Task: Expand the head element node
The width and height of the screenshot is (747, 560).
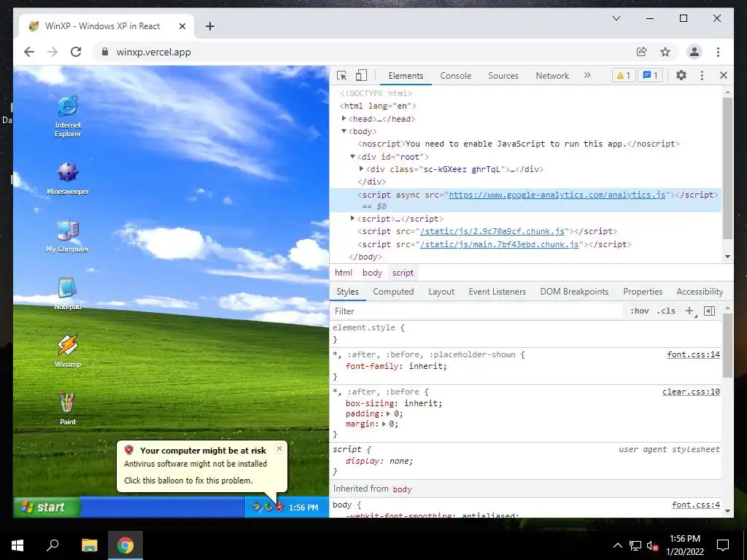Action: 344,119
